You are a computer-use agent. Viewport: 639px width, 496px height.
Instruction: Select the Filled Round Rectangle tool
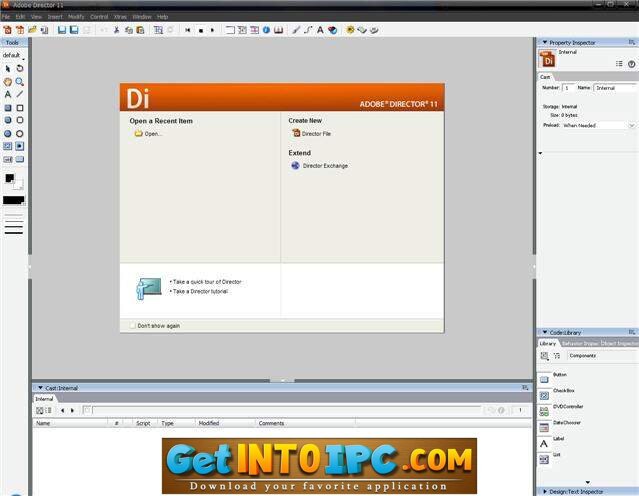[x=8, y=120]
